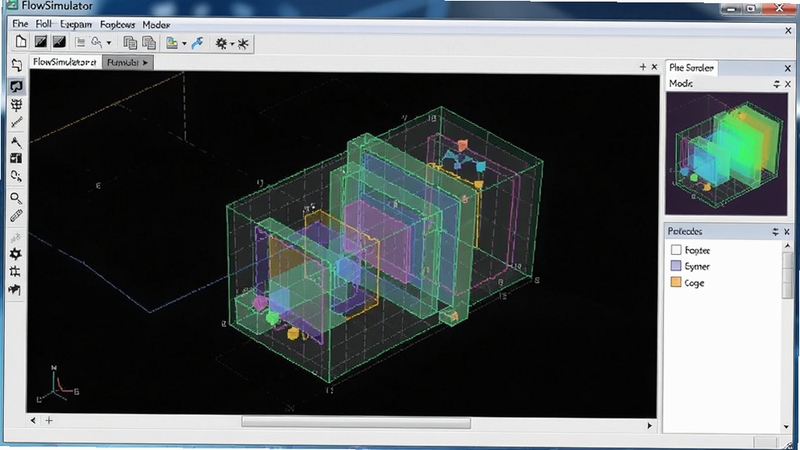Select the gear tool in left sidebar
Screen dimensions: 800x450
[x=16, y=254]
